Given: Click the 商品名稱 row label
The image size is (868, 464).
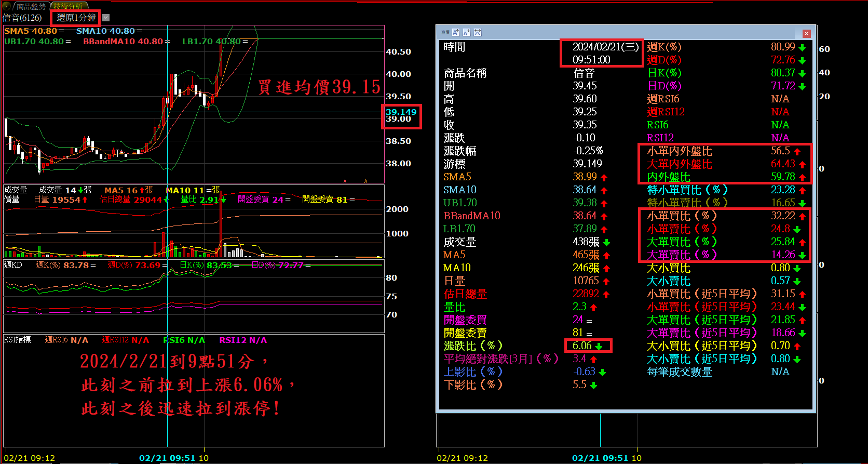Looking at the screenshot, I should tap(465, 73).
